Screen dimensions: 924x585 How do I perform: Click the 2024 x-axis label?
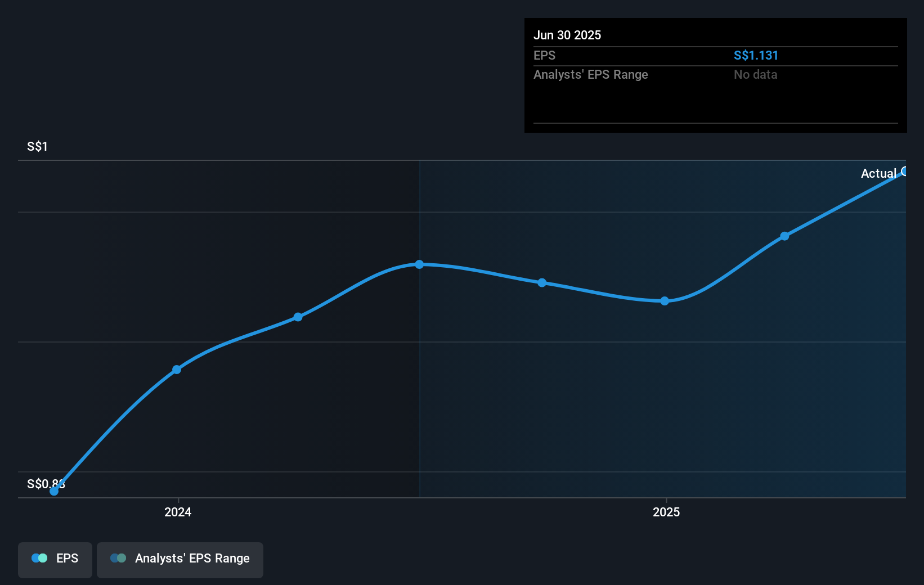click(178, 512)
